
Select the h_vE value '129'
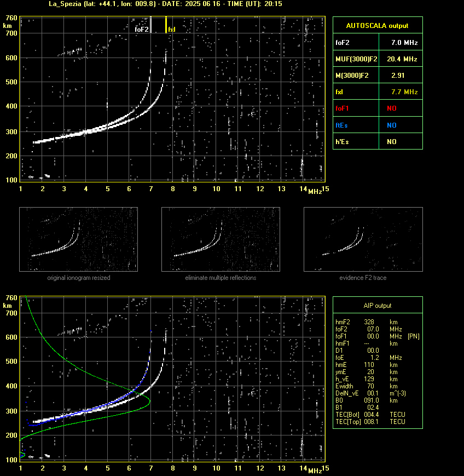[369, 379]
